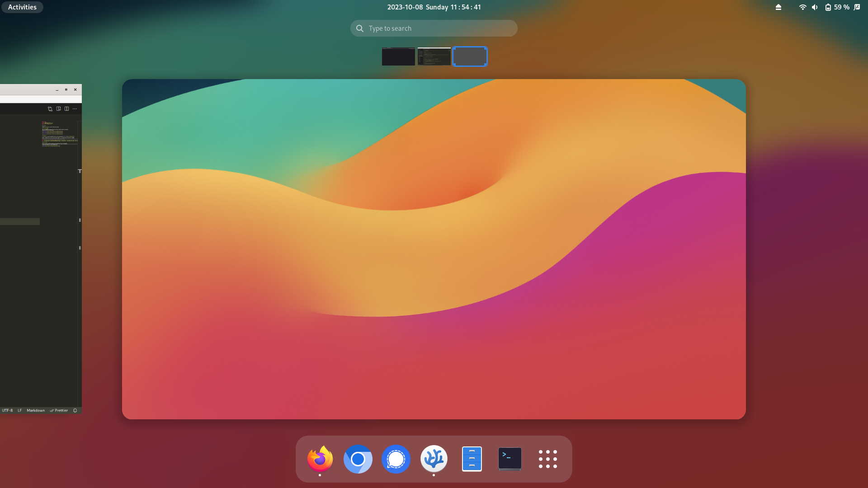
Task: Launch terminal application from dock
Action: point(509,459)
